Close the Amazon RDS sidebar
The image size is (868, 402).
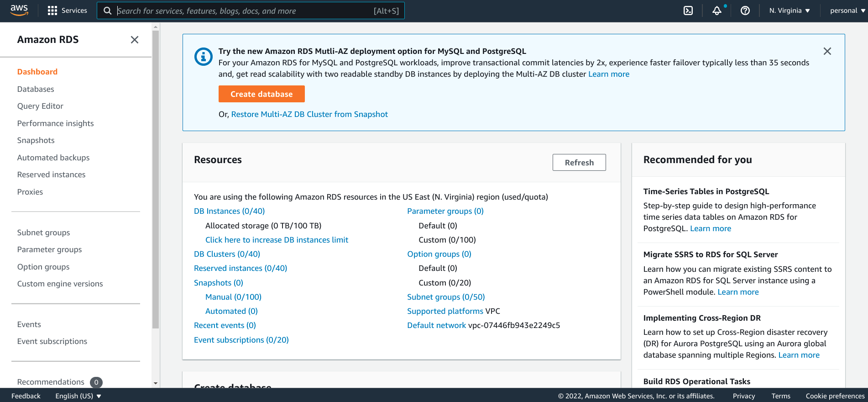tap(134, 40)
